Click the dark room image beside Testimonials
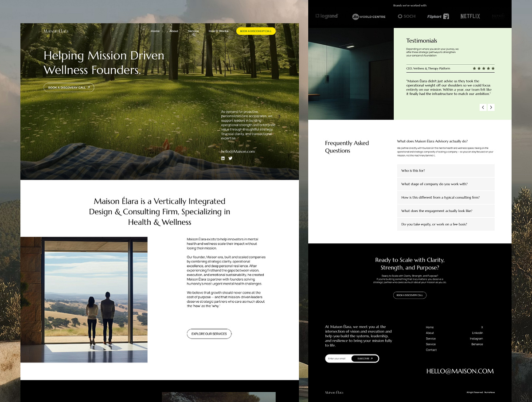 click(x=351, y=74)
